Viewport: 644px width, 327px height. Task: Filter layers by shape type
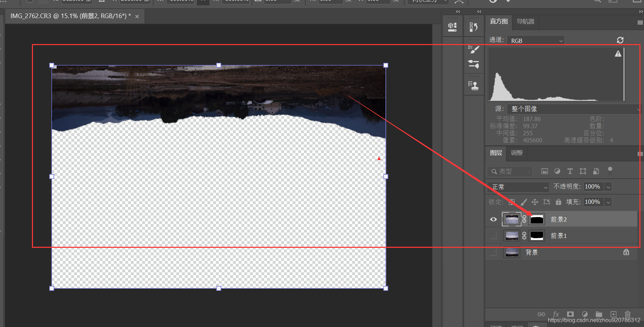(583, 171)
